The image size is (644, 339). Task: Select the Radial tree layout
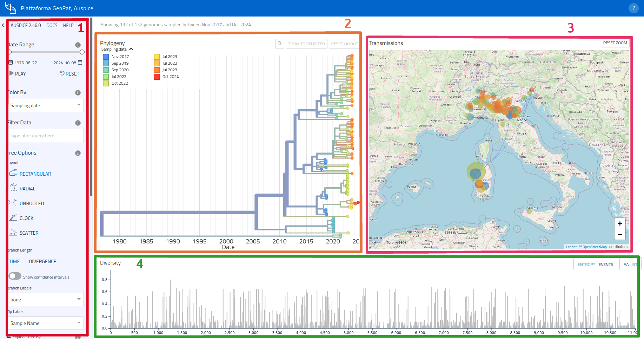tap(27, 189)
